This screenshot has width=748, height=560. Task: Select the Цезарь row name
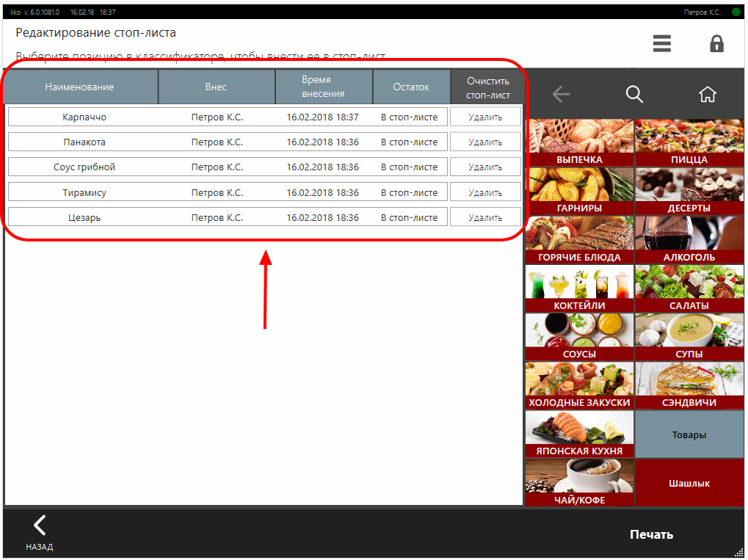coord(84,217)
